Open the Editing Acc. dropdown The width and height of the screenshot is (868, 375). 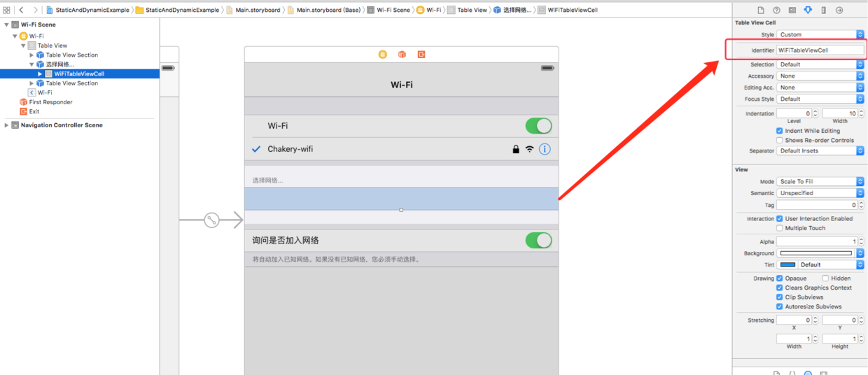coord(820,87)
